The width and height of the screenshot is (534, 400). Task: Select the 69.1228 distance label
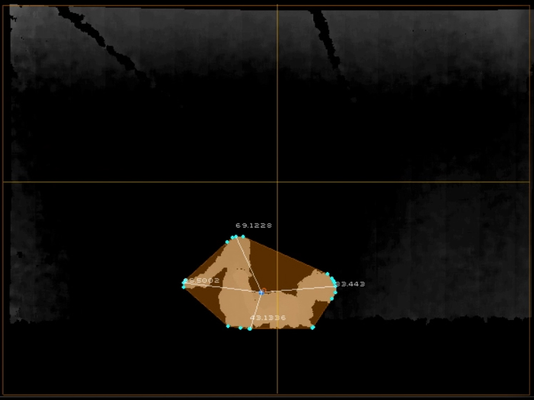click(254, 225)
